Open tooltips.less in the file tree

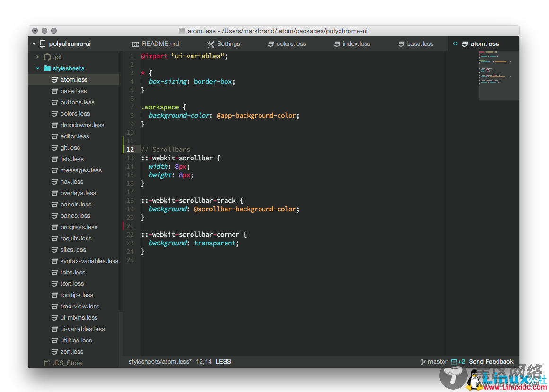tap(77, 295)
